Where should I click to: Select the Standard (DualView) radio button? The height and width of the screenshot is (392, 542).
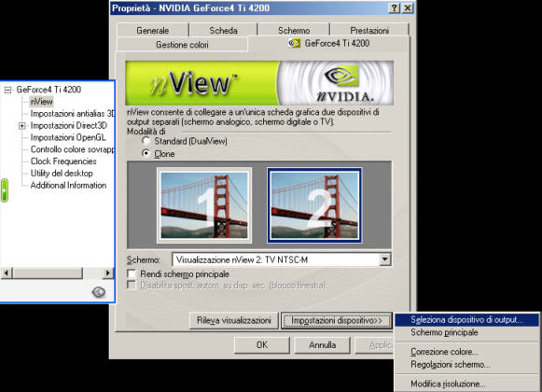146,141
